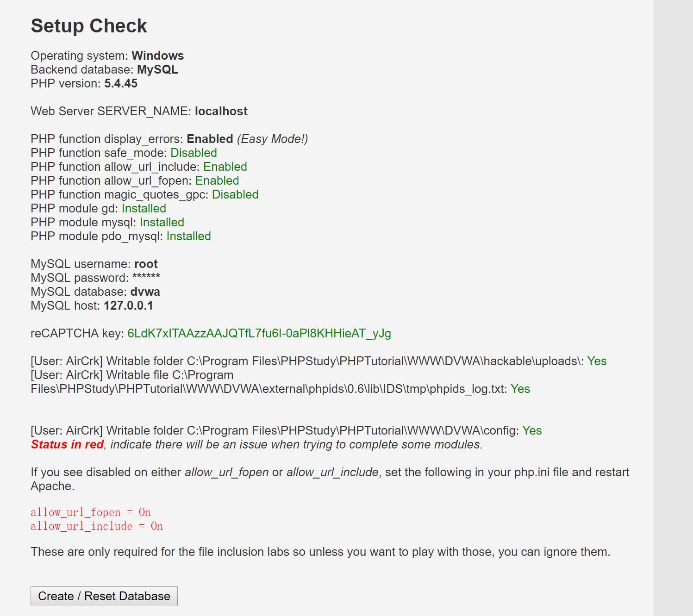Click the allow_url_include Enabled status

(225, 167)
